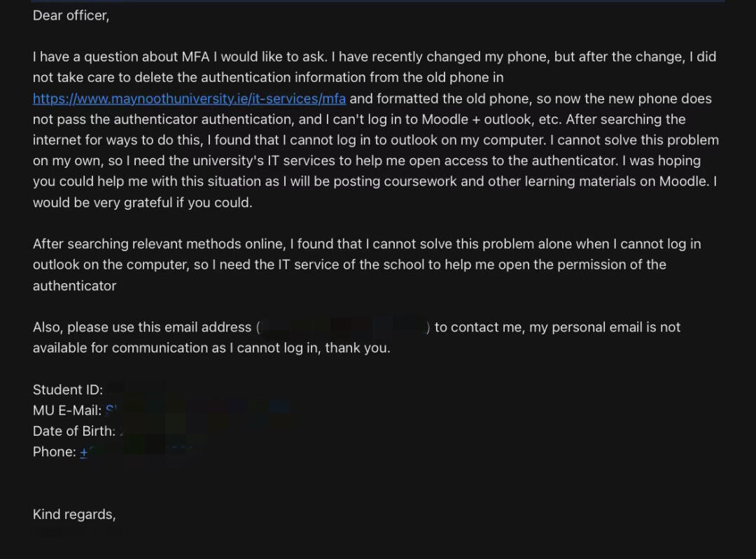Select the "Student ID:" label
This screenshot has height=559, width=756.
coord(68,390)
